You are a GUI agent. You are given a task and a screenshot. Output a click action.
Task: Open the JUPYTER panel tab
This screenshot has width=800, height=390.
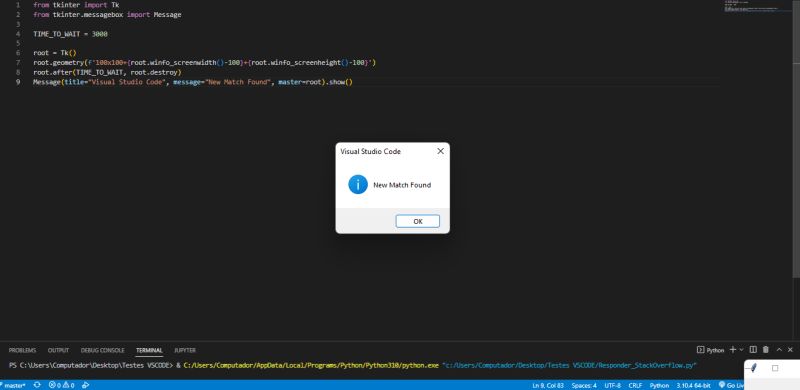(x=185, y=350)
